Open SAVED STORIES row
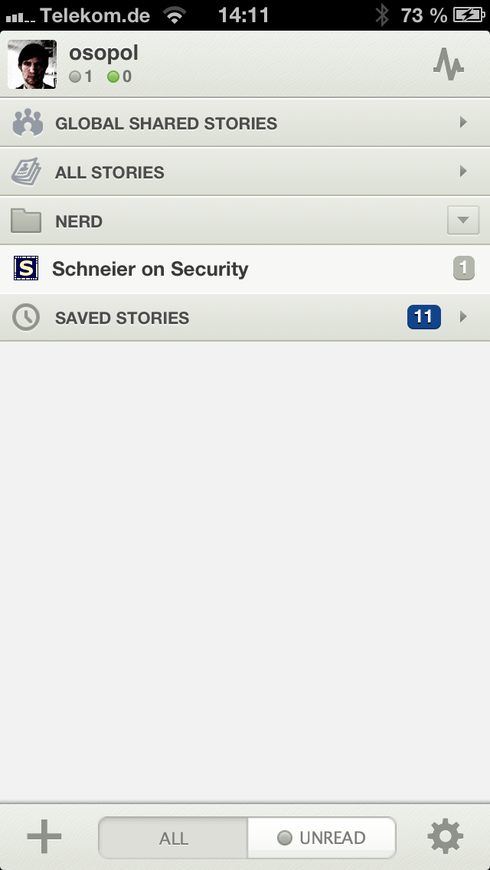Image resolution: width=490 pixels, height=870 pixels. click(245, 317)
